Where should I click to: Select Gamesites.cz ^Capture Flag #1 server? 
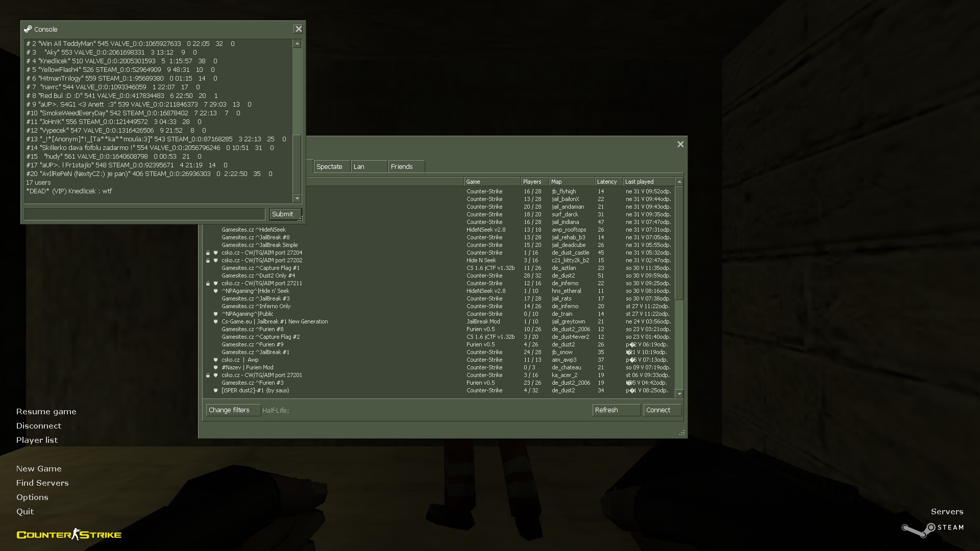coord(439,268)
